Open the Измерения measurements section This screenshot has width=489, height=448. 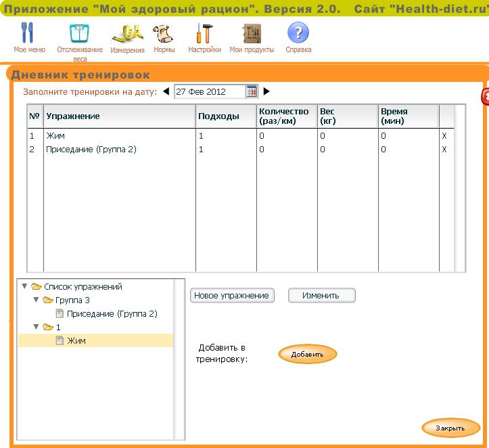click(x=127, y=37)
